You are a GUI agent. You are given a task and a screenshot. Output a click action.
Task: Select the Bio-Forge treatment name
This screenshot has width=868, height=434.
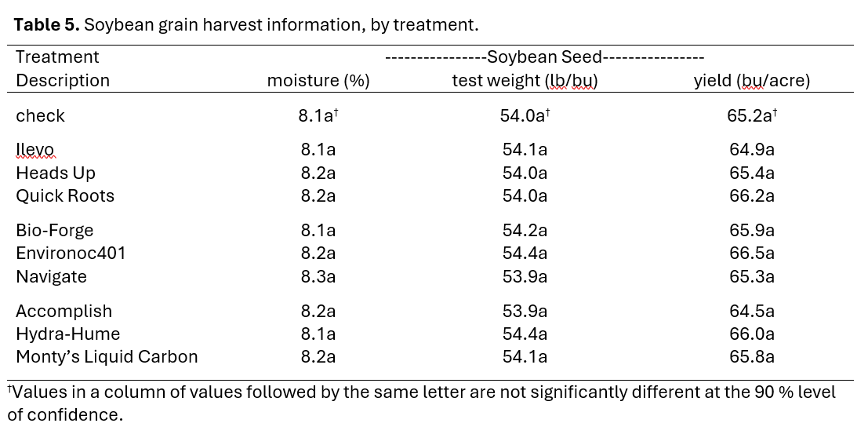click(x=55, y=230)
